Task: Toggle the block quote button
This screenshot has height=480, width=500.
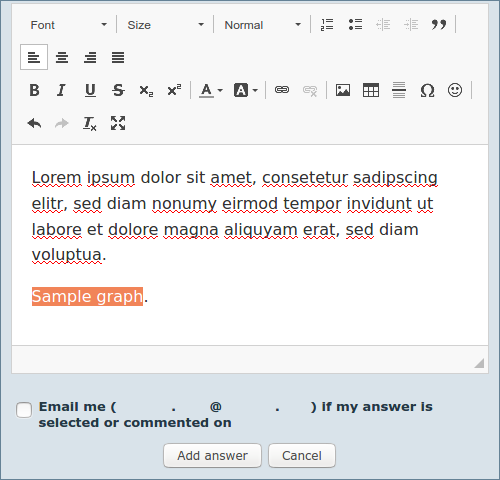Action: click(439, 24)
